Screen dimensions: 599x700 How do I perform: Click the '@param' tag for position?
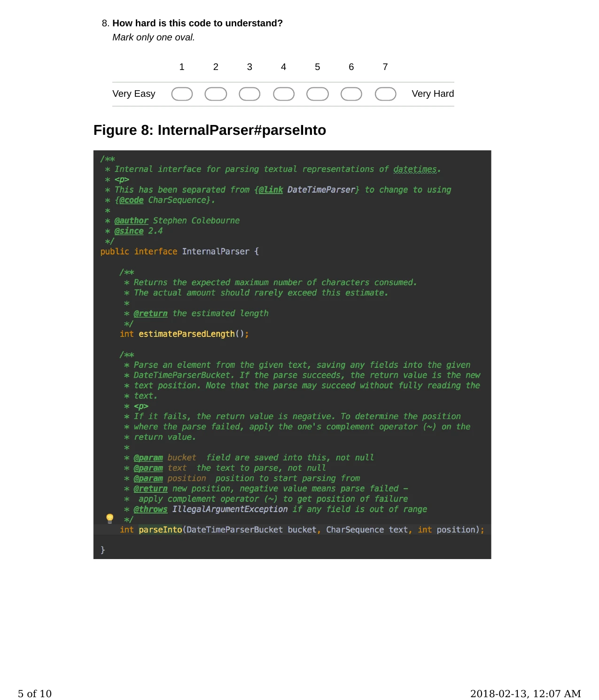coord(148,478)
